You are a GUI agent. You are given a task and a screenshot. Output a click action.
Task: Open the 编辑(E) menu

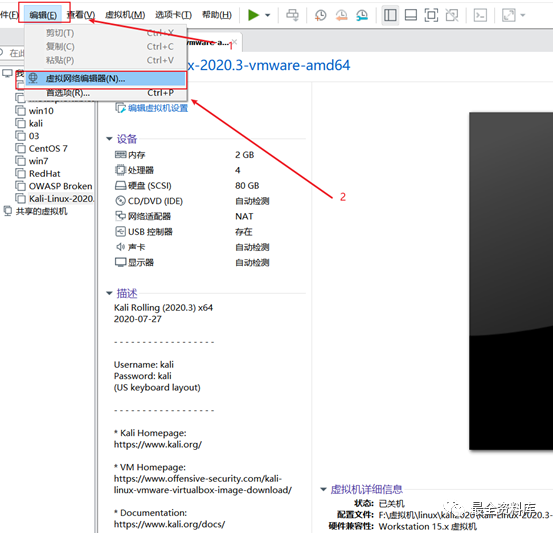[x=43, y=15]
